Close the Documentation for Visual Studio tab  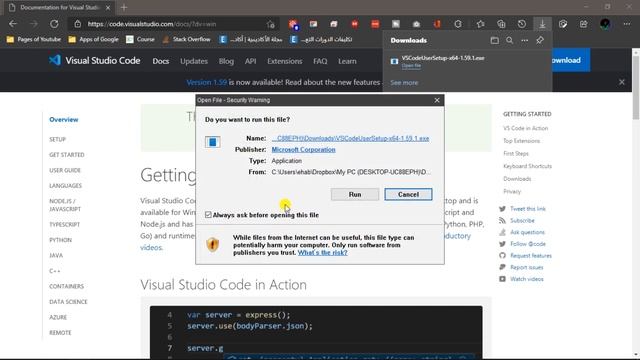[x=108, y=7]
